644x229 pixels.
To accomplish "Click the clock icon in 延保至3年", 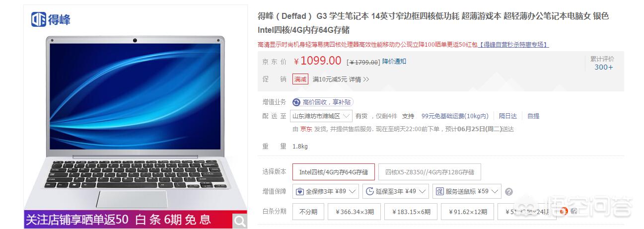I will pyautogui.click(x=370, y=191).
